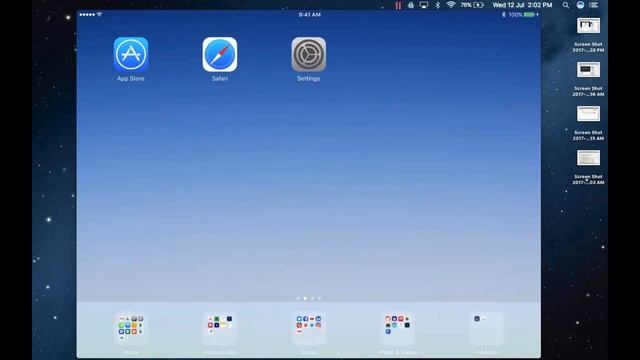Open the Mac battery status menu
The image size is (640, 360).
click(x=472, y=5)
